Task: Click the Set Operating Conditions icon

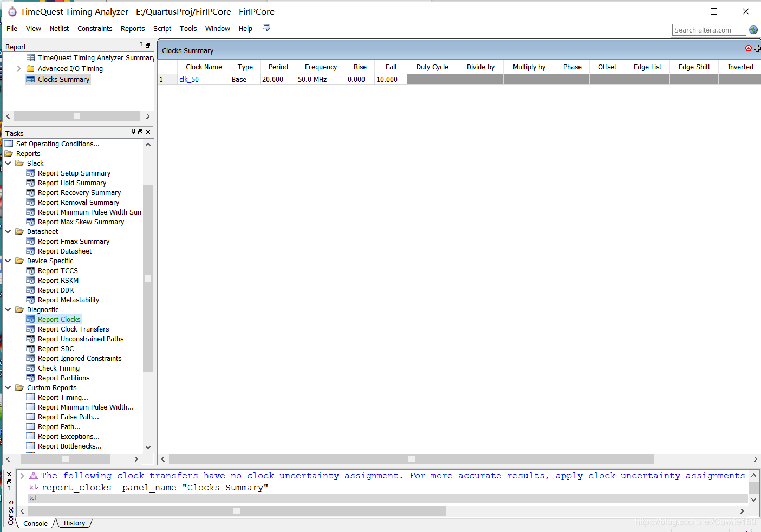Action: pyautogui.click(x=9, y=144)
